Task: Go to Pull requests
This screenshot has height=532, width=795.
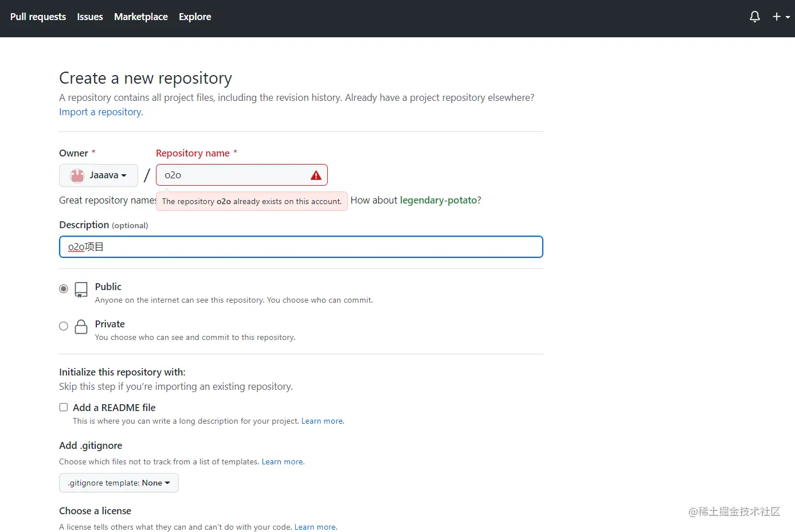Action: coord(38,17)
